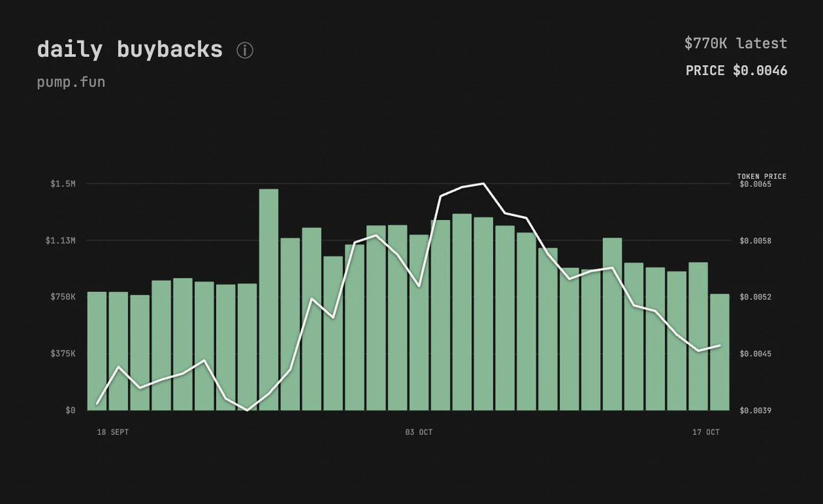Viewport: 823px width, 504px height.
Task: Click the PRICE $0.0046 label
Action: [x=736, y=70]
